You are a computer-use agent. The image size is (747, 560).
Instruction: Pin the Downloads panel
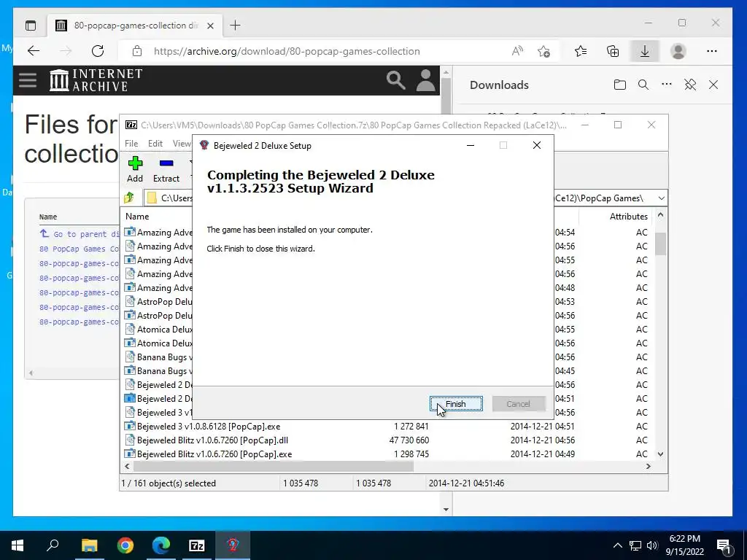tap(690, 85)
